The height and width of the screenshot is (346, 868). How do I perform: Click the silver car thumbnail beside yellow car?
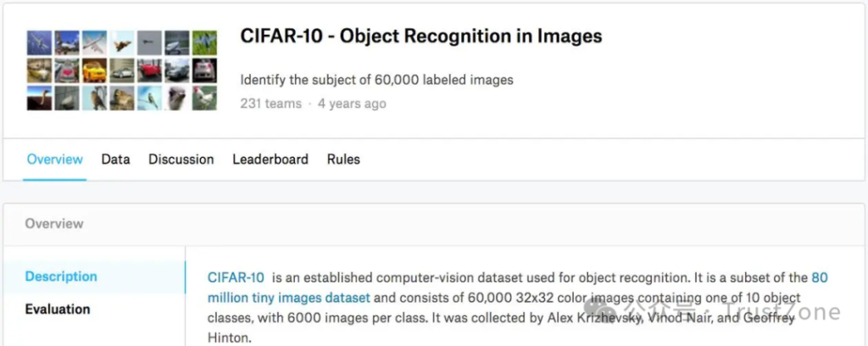(x=121, y=70)
